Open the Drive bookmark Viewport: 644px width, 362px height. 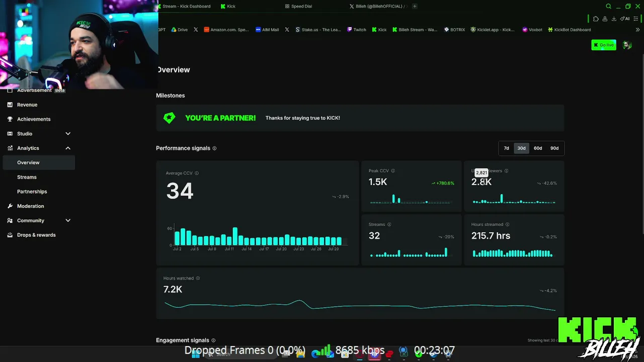(x=179, y=30)
